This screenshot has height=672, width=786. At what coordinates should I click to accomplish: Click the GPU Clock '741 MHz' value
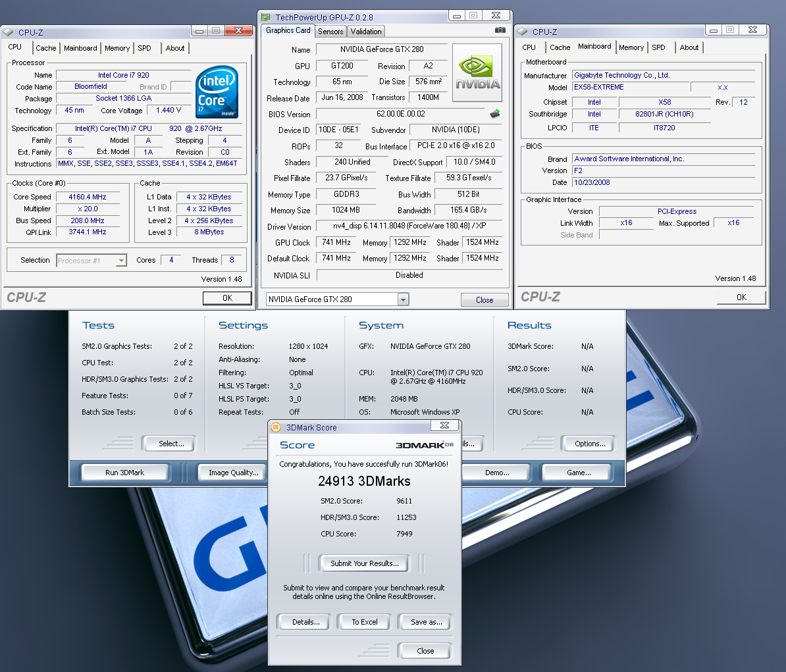click(336, 243)
